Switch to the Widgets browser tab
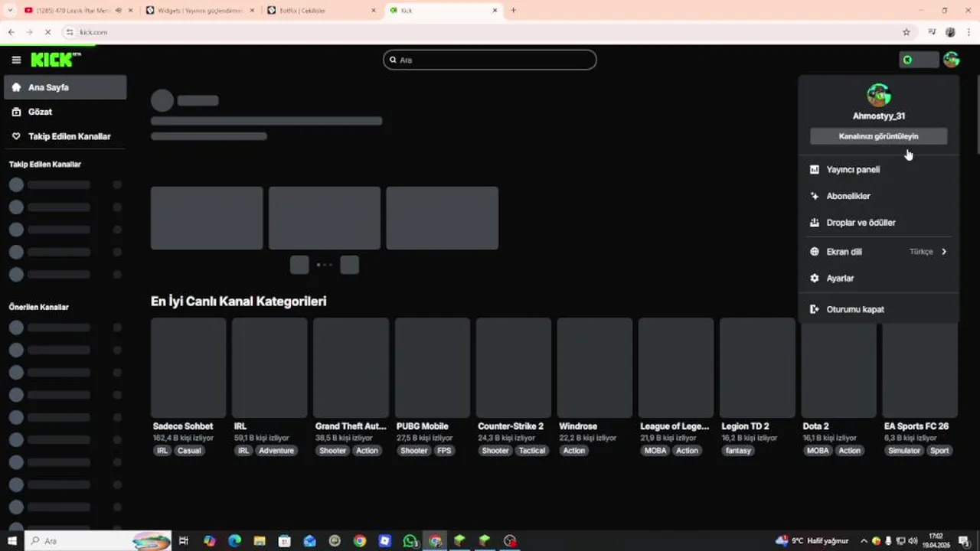 click(x=199, y=11)
